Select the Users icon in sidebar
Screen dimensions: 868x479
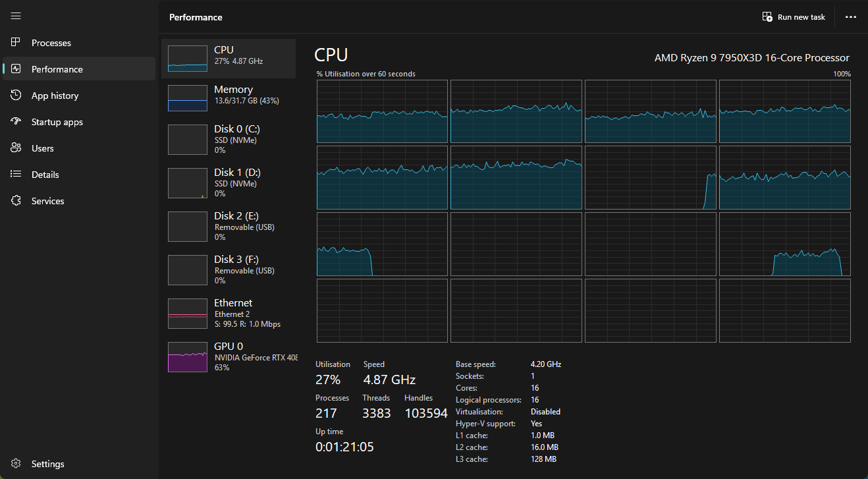(16, 148)
